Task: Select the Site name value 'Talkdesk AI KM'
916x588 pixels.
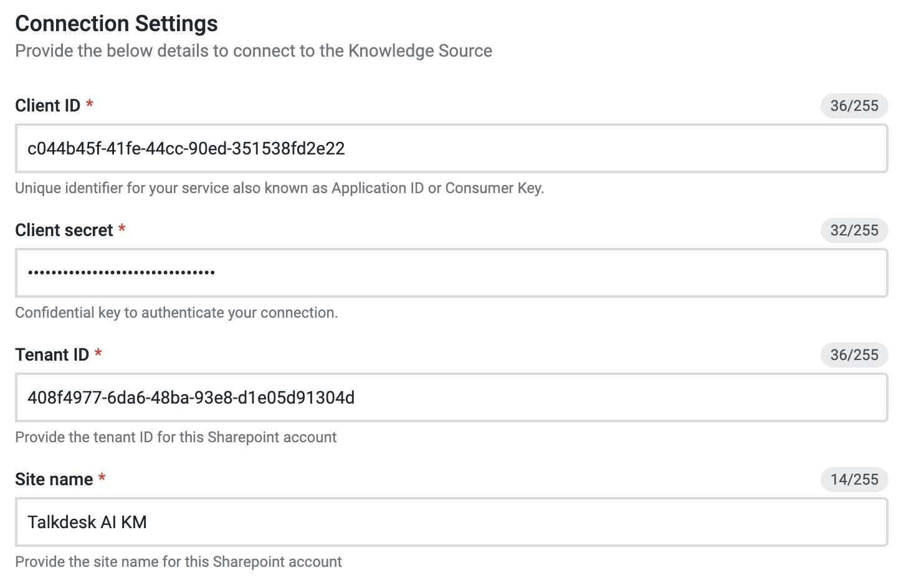Action: 87,522
